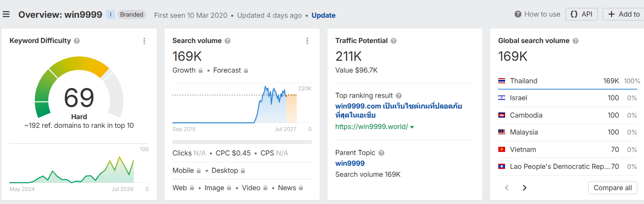Go to previous page of countries
The width and height of the screenshot is (644, 204).
point(507,188)
